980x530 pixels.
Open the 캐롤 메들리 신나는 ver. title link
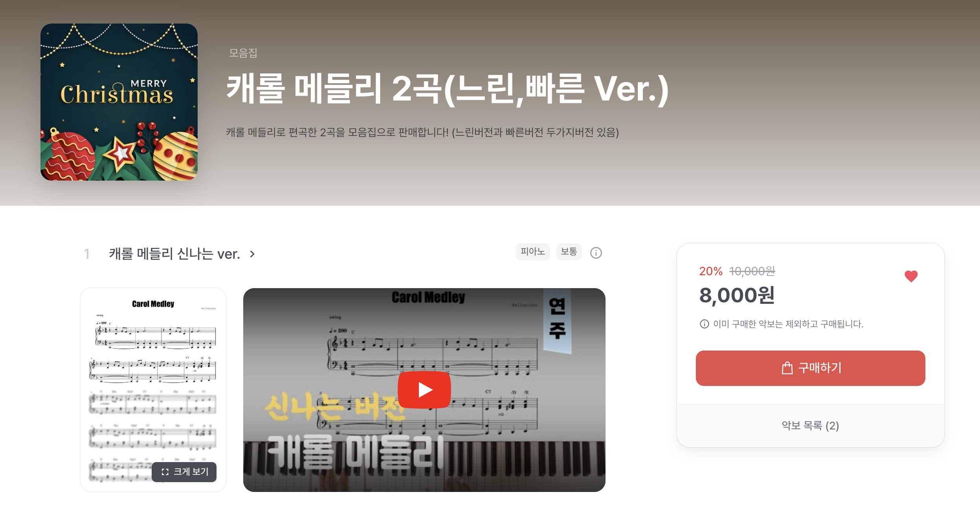(x=174, y=254)
